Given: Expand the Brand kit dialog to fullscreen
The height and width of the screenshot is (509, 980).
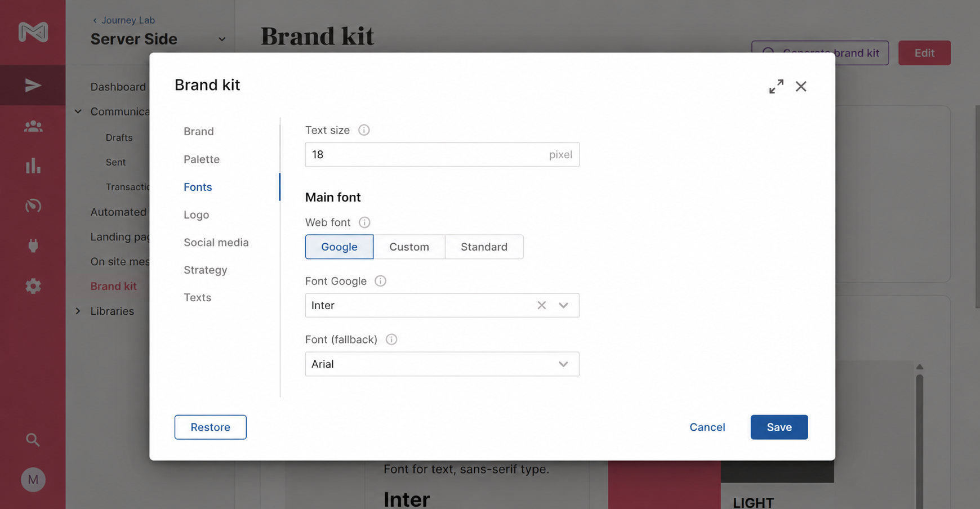Looking at the screenshot, I should coord(776,86).
